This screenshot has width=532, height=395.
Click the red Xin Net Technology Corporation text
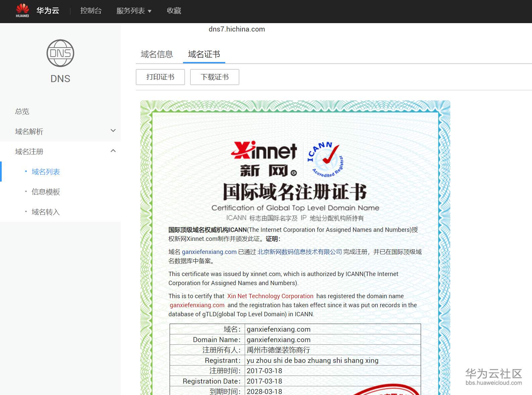click(270, 296)
